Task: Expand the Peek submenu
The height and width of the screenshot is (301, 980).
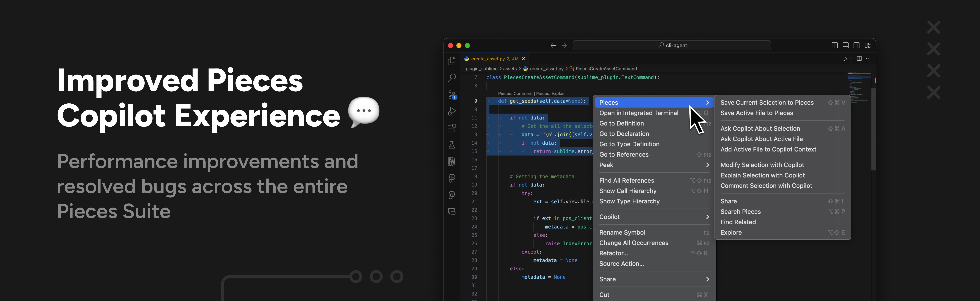Action: [x=647, y=165]
